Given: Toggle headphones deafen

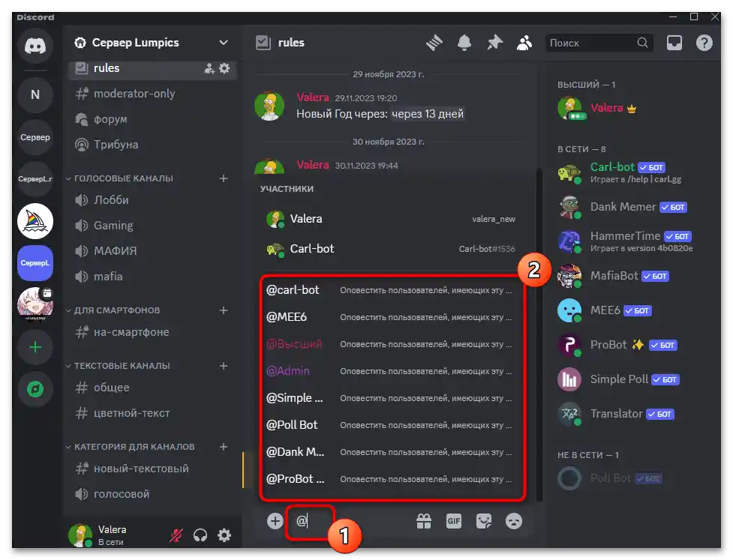Looking at the screenshot, I should (200, 535).
